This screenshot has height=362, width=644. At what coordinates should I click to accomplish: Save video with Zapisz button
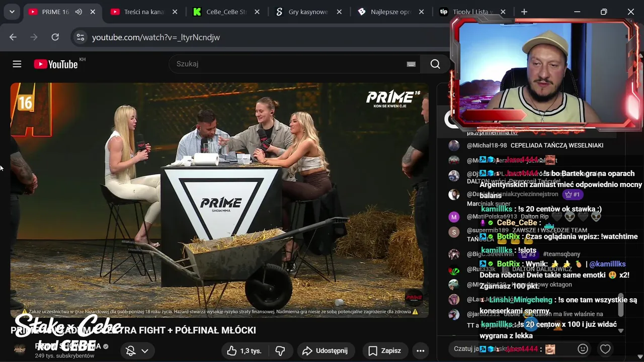(x=384, y=351)
